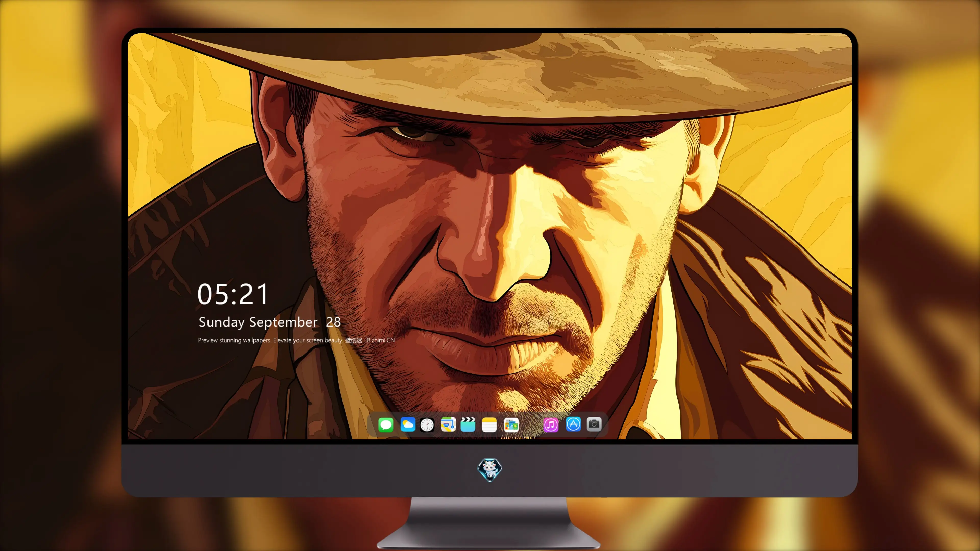Open the Clock app in the dock
This screenshot has height=551, width=980.
[427, 425]
